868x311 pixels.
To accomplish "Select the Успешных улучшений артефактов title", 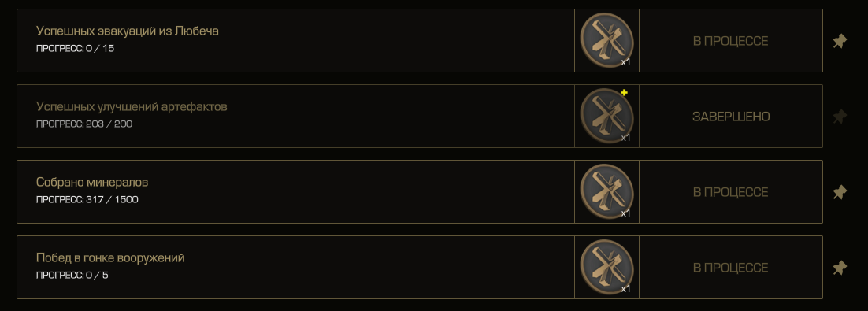I will 132,106.
